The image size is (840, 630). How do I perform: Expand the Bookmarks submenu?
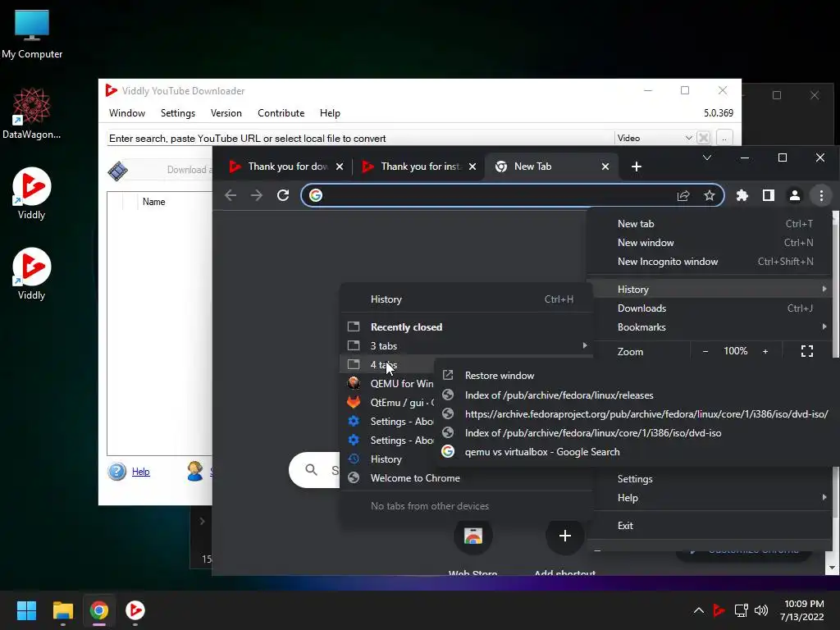[x=710, y=327]
